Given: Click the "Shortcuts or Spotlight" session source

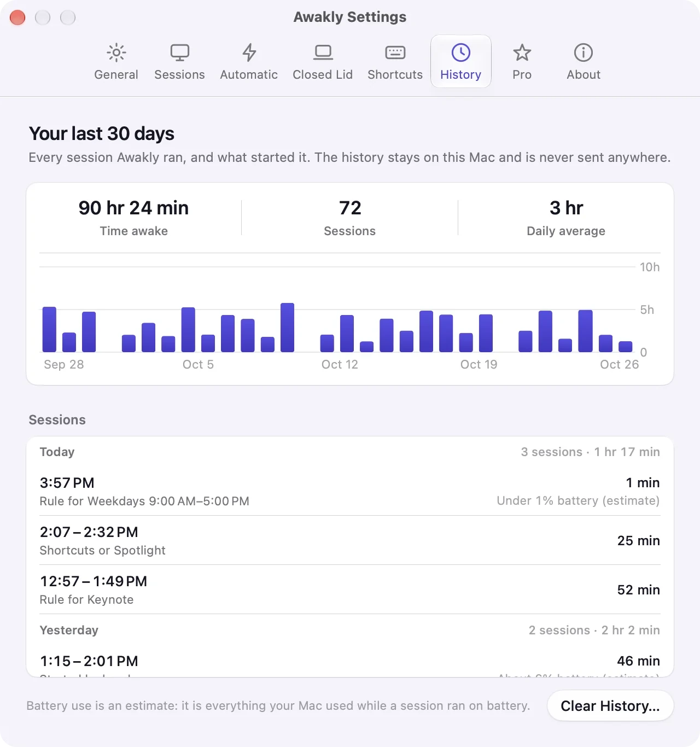Looking at the screenshot, I should coord(102,550).
